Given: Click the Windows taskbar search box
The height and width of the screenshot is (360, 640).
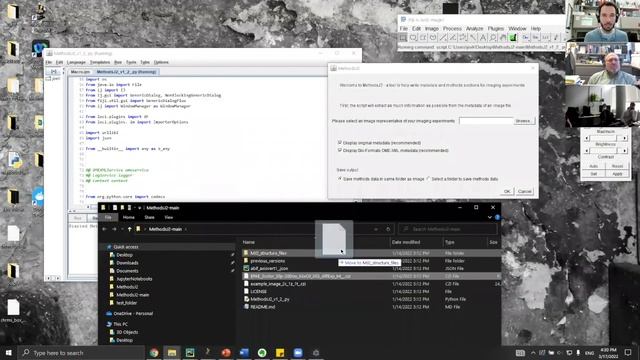Looking at the screenshot, I should pyautogui.click(x=81, y=353).
